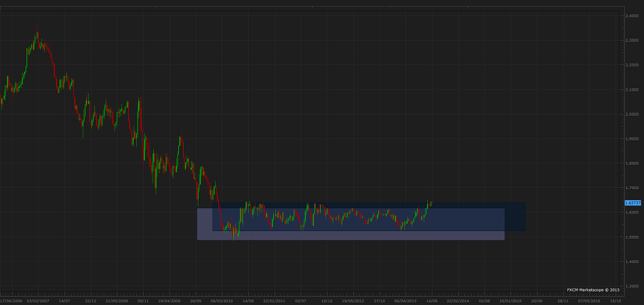Click the 2.4000 price axis label

point(632,16)
